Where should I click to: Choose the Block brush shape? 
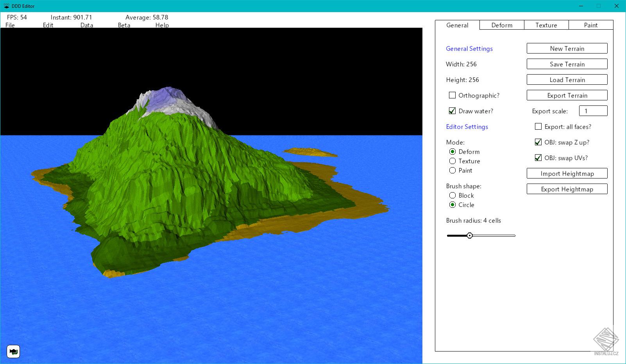pos(452,195)
